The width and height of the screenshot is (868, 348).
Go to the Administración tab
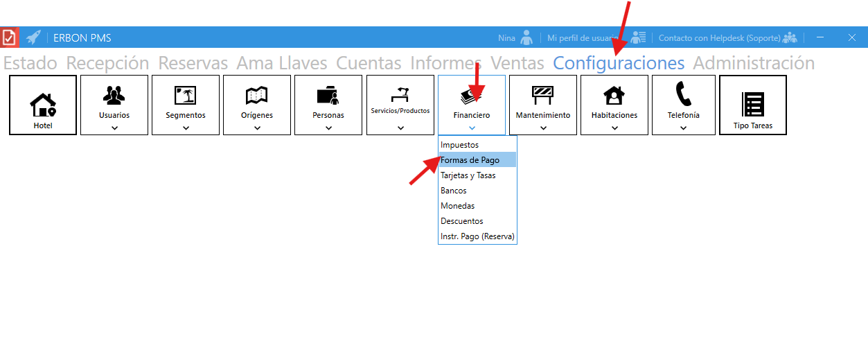(x=754, y=63)
